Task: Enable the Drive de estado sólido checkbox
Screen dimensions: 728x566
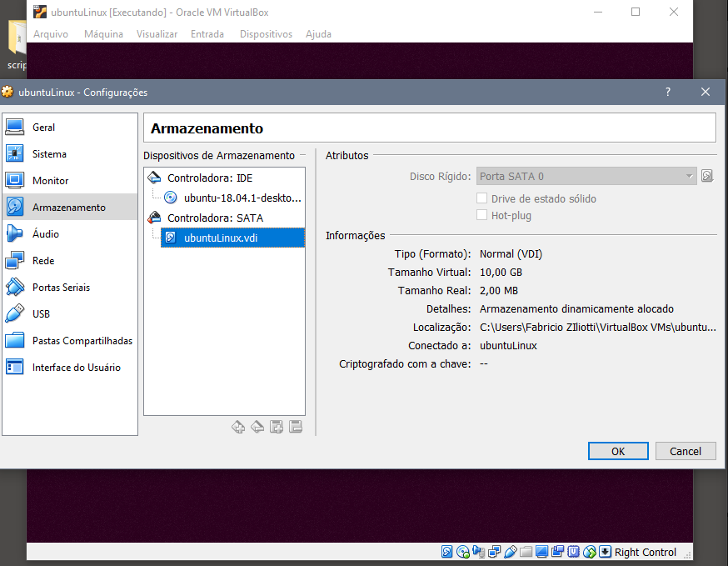Action: coord(482,198)
